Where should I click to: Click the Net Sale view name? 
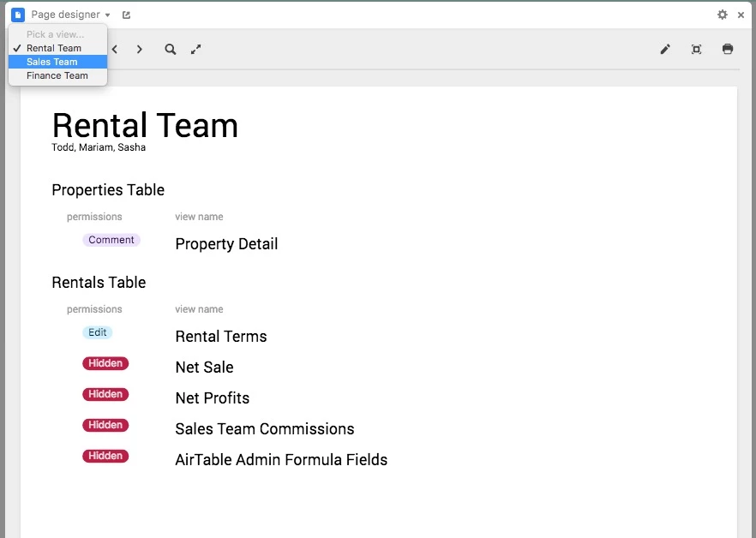click(204, 368)
